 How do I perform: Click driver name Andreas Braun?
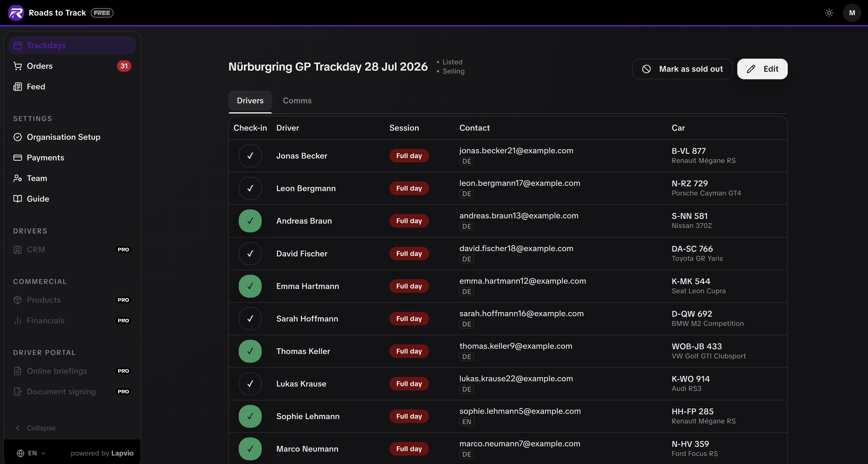click(304, 221)
